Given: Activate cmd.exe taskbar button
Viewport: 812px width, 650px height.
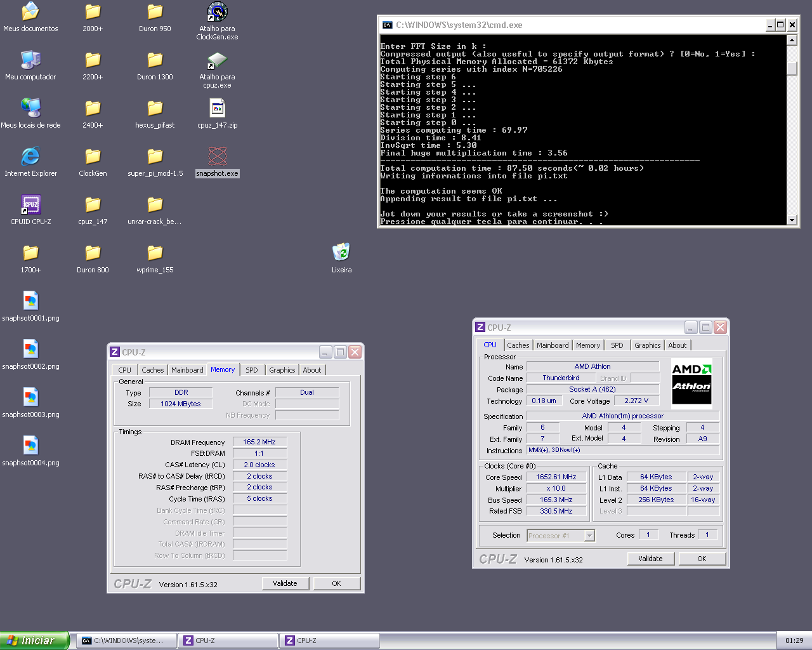Looking at the screenshot, I should pos(126,640).
